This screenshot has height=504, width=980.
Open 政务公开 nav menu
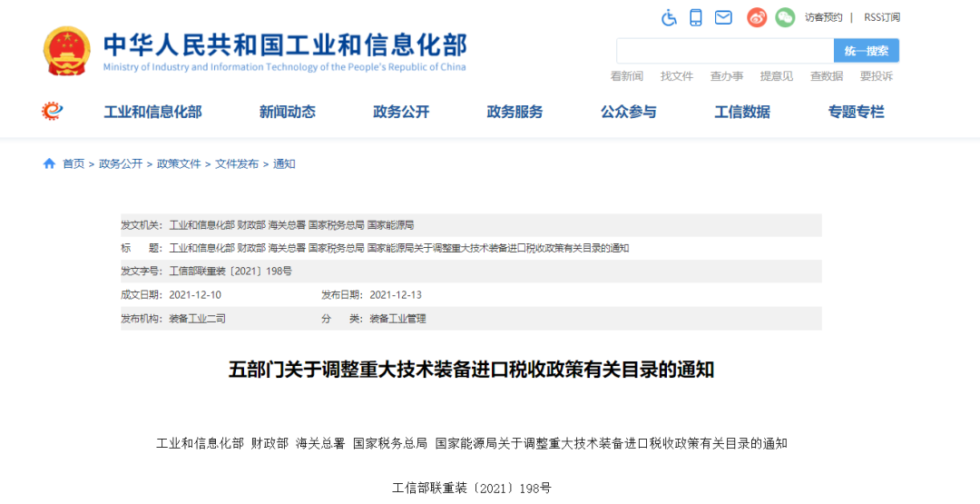tap(401, 112)
